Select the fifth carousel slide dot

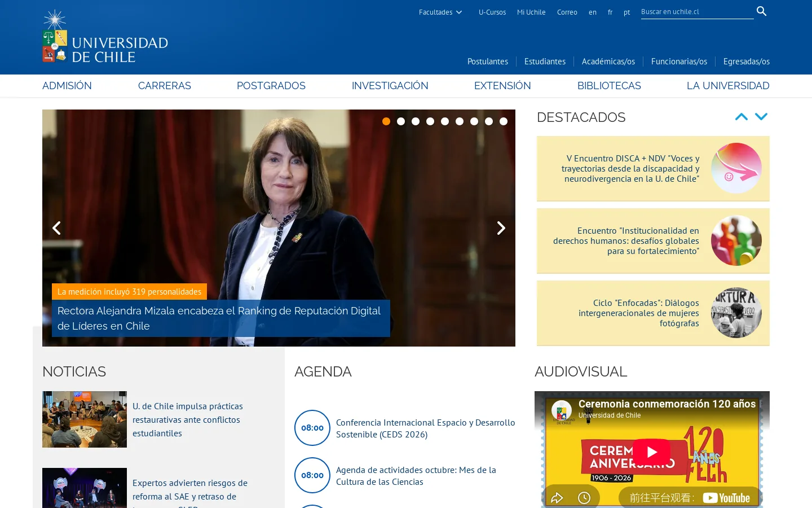(x=445, y=121)
